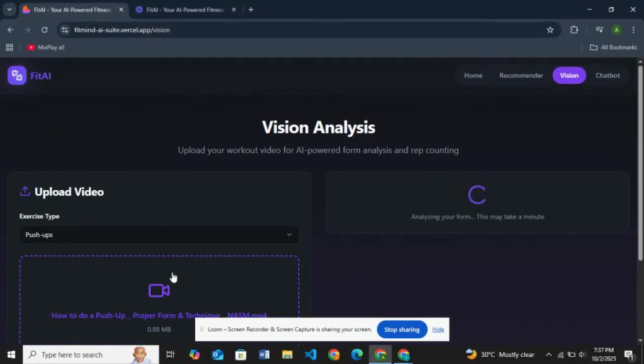Open the MixPlay all bookmark
Image resolution: width=644 pixels, height=364 pixels.
(46, 47)
